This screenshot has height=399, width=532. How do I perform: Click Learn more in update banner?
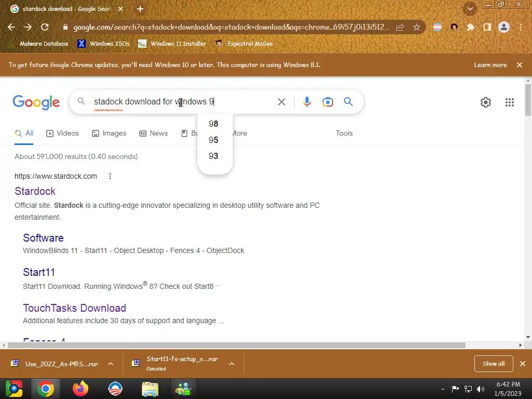[490, 65]
